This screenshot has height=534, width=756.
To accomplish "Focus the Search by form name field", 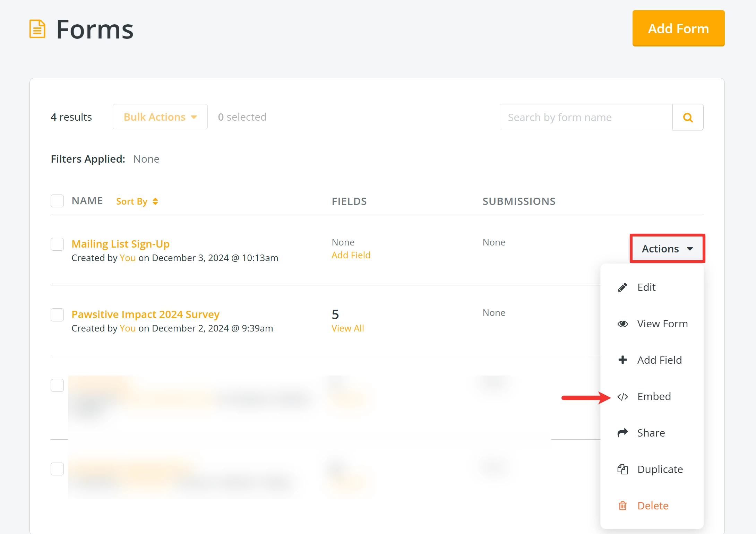I will click(586, 118).
